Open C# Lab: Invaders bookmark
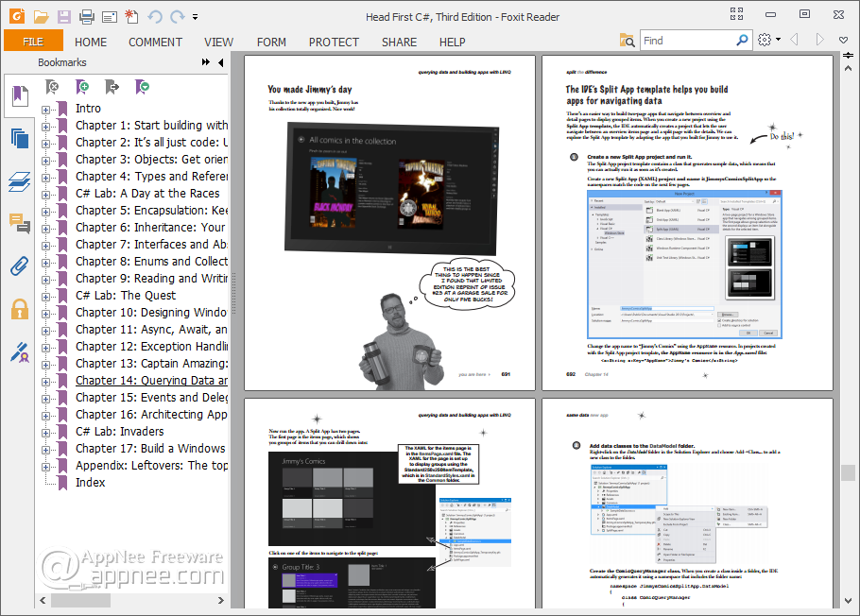The width and height of the screenshot is (860, 616). tap(120, 431)
